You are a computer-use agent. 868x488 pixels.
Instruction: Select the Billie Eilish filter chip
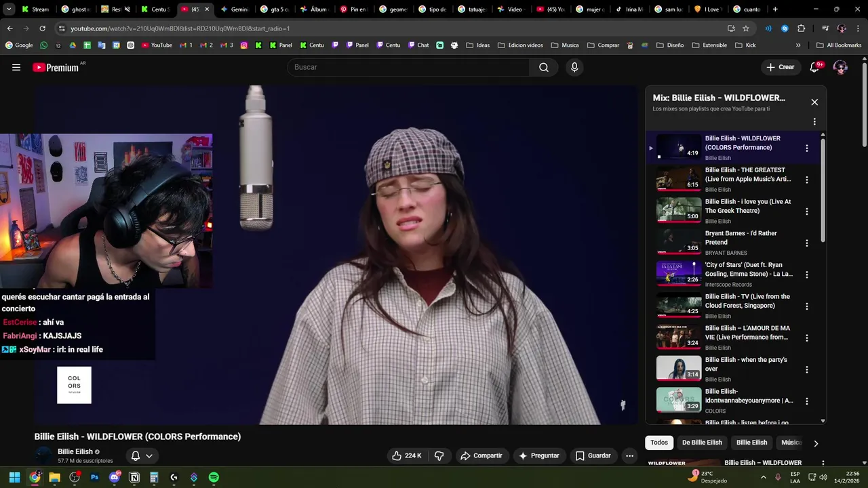pos(751,443)
